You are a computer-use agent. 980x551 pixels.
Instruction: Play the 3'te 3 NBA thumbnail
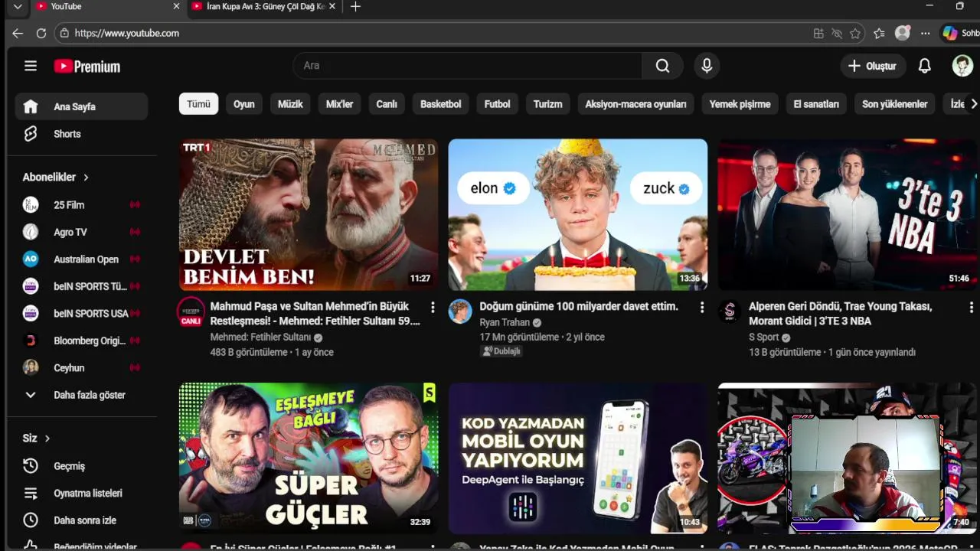click(848, 214)
